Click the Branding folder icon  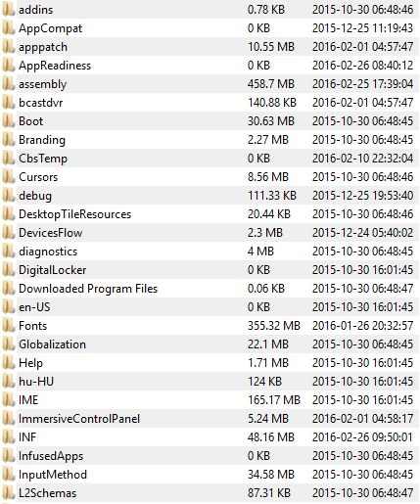(x=8, y=140)
